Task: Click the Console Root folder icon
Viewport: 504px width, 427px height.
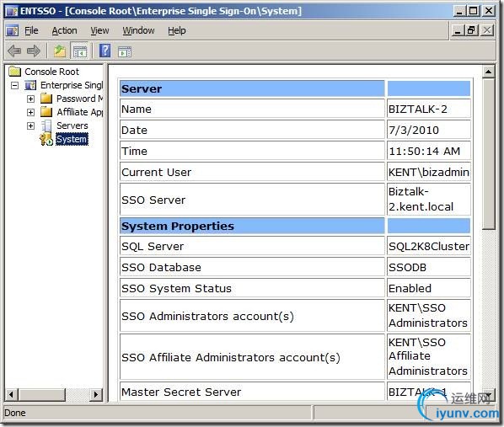Action: tap(15, 72)
